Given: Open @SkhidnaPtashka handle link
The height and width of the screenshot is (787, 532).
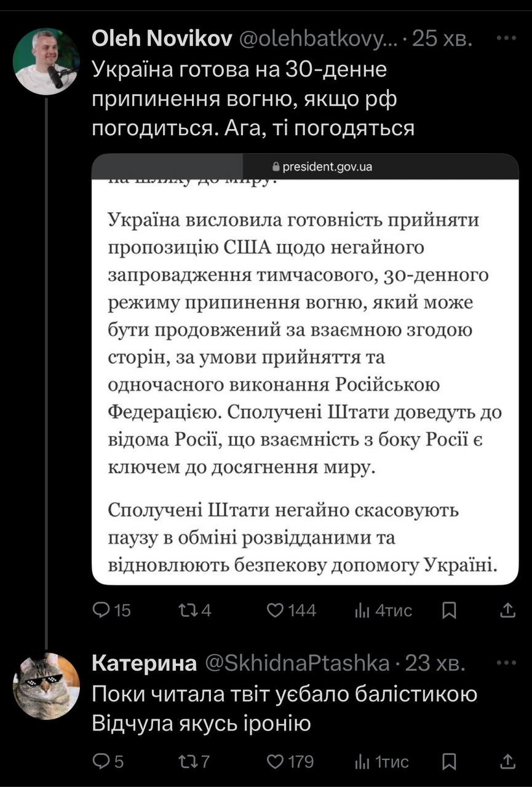Looking at the screenshot, I should click(296, 664).
